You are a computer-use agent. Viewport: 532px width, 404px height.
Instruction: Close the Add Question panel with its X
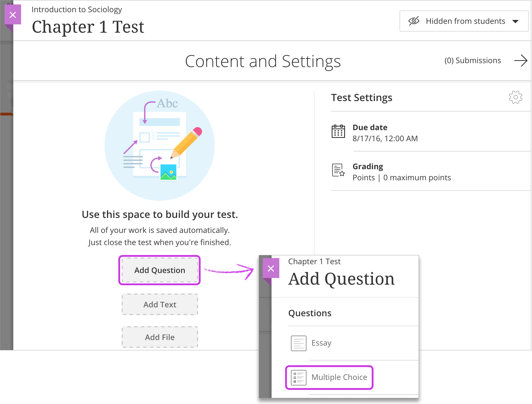coord(271,268)
